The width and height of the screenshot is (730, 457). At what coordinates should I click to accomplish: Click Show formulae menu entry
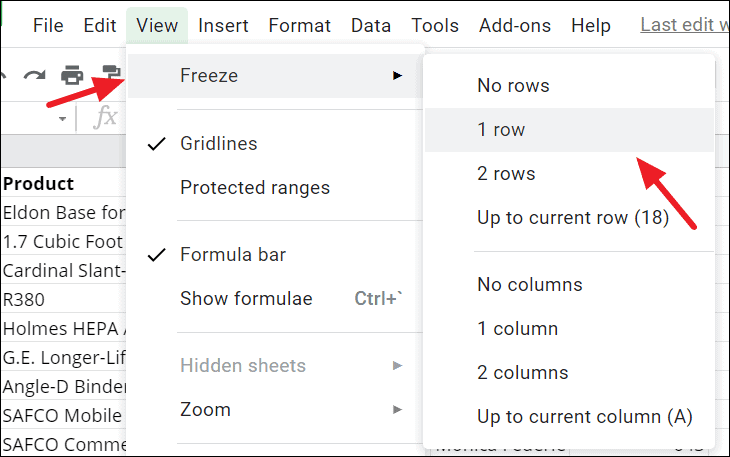[x=246, y=299]
